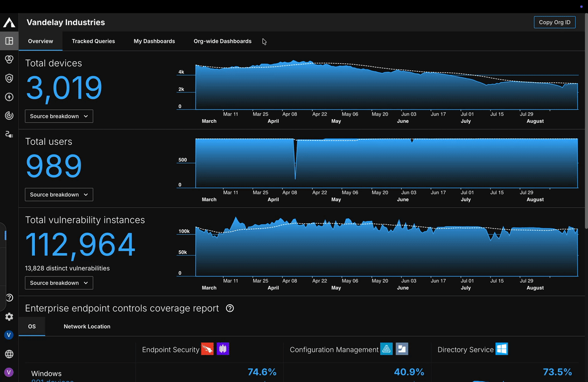Image resolution: width=588 pixels, height=382 pixels.
Task: Click Enterprise endpoint controls coverage report heading
Action: point(122,308)
